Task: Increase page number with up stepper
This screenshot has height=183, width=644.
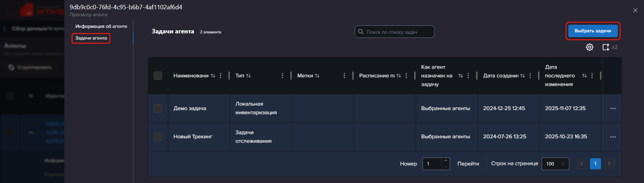Action: [x=446, y=161]
